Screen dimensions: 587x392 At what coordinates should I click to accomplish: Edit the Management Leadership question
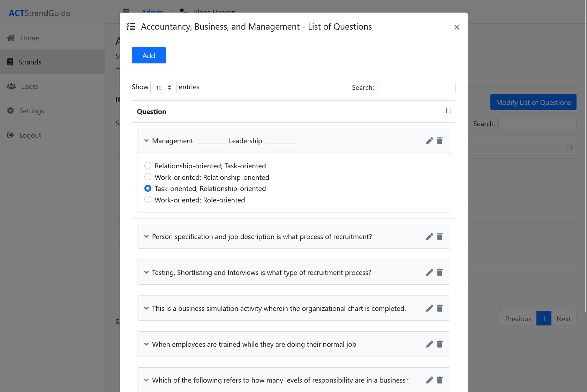point(429,141)
